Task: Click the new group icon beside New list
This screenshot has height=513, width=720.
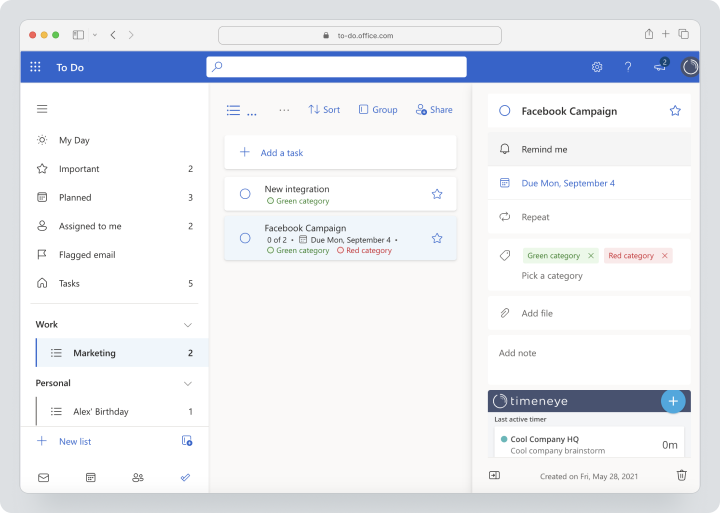Action: pos(187,441)
